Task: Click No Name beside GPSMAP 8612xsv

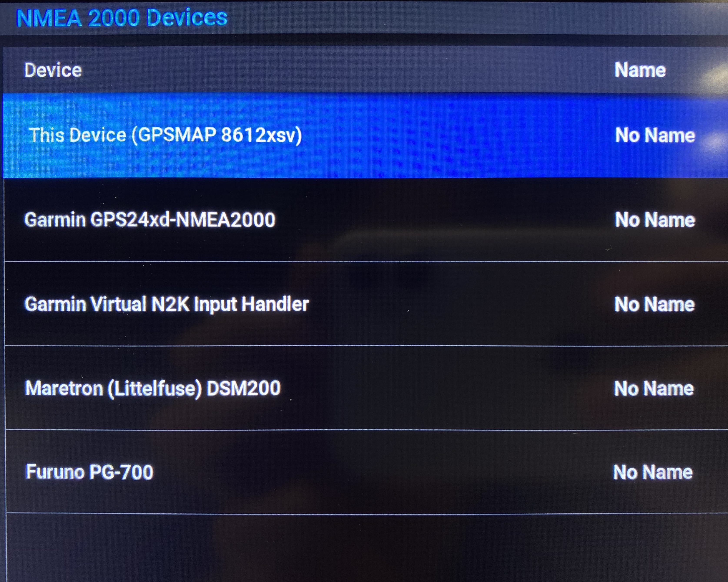Action: (655, 135)
